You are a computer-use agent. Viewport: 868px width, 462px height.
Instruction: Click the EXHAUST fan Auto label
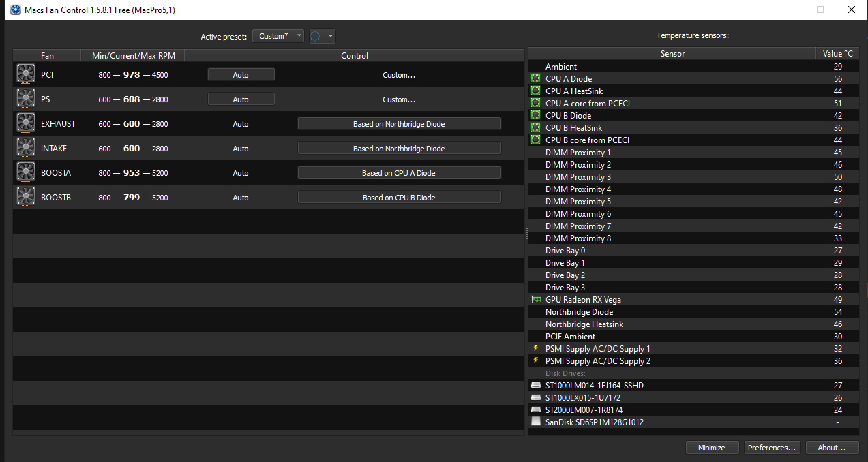tap(241, 124)
